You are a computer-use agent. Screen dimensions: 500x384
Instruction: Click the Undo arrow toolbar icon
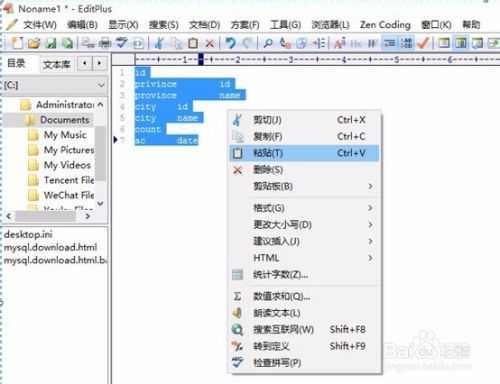[230, 43]
